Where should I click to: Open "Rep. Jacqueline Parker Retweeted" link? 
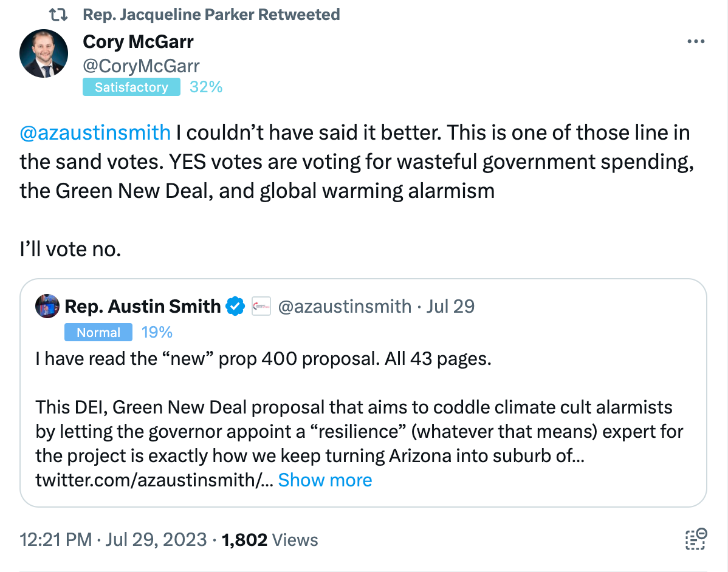pyautogui.click(x=211, y=15)
